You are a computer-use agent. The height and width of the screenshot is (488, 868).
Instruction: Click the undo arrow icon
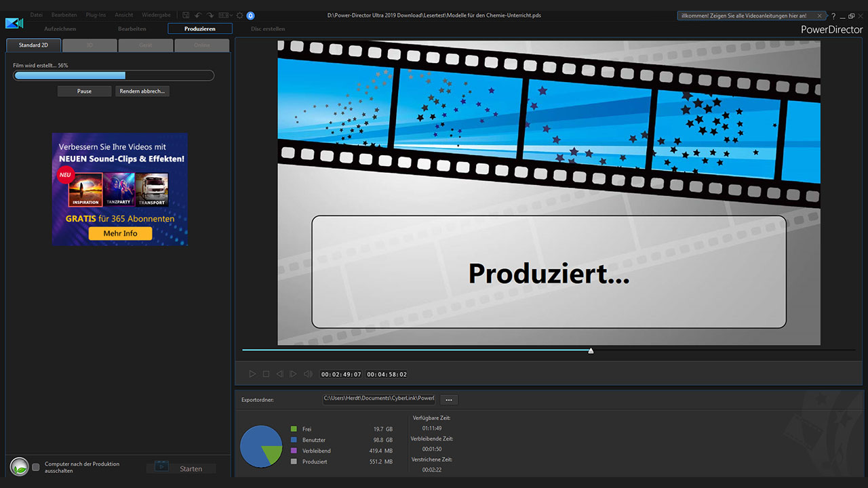point(197,15)
